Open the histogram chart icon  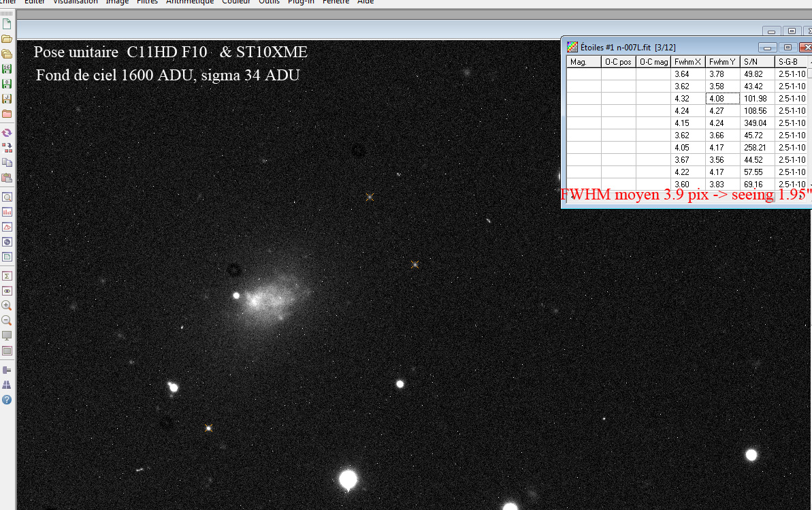pyautogui.click(x=7, y=212)
